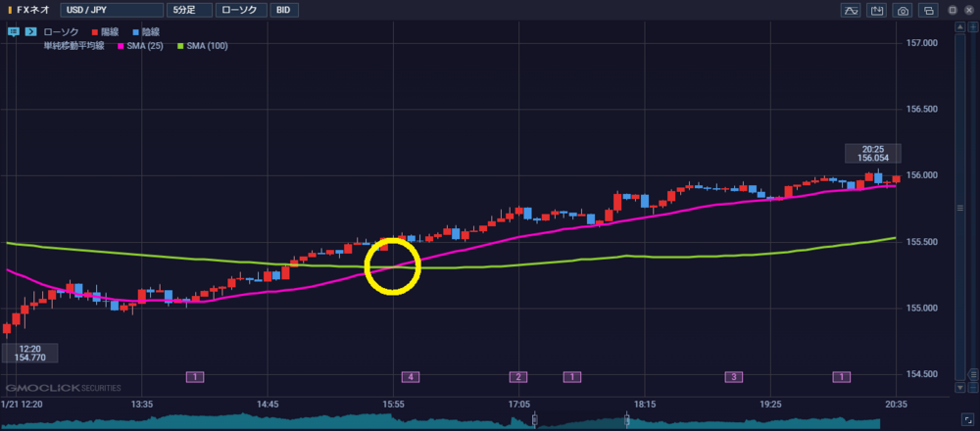Open the 5分足 timeframe dropdown
The image size is (980, 431).
(x=188, y=10)
